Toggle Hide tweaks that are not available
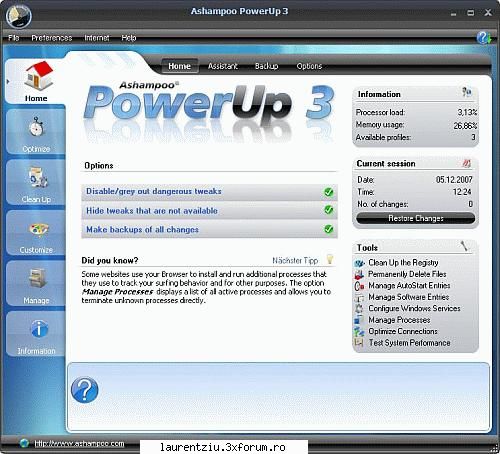This screenshot has height=454, width=500. tap(329, 210)
